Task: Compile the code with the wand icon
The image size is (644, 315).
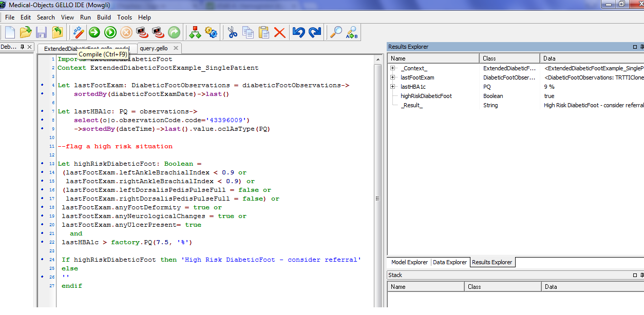Action: point(79,32)
